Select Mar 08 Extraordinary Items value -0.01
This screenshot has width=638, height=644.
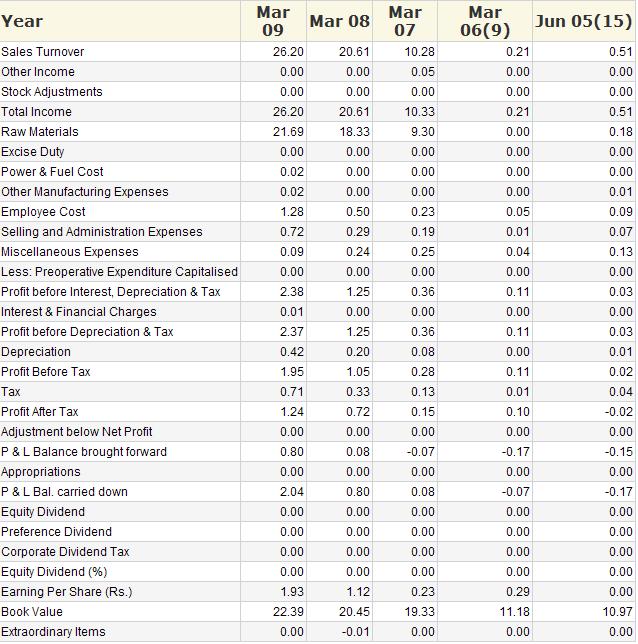click(x=355, y=632)
